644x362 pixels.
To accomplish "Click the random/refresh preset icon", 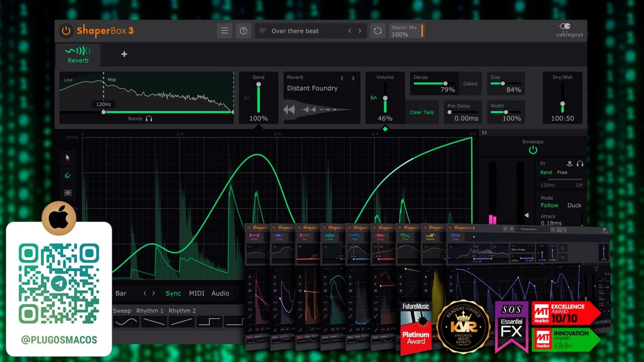I will 378,31.
